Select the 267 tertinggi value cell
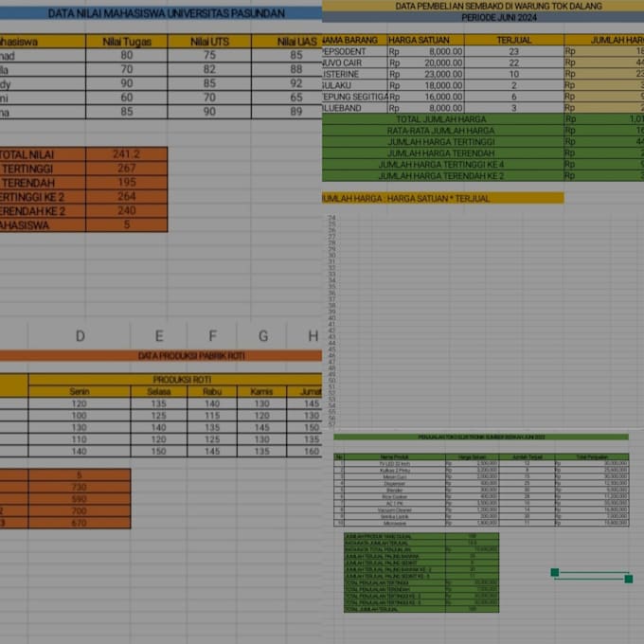The height and width of the screenshot is (644, 644). click(x=127, y=169)
